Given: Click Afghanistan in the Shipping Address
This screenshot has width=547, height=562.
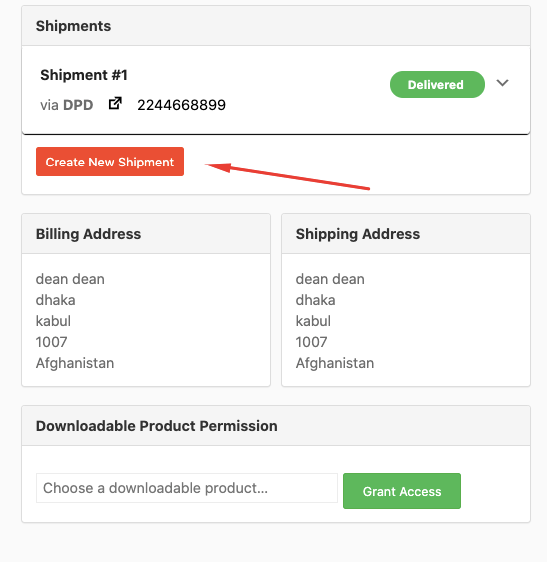Looking at the screenshot, I should pyautogui.click(x=335, y=363).
